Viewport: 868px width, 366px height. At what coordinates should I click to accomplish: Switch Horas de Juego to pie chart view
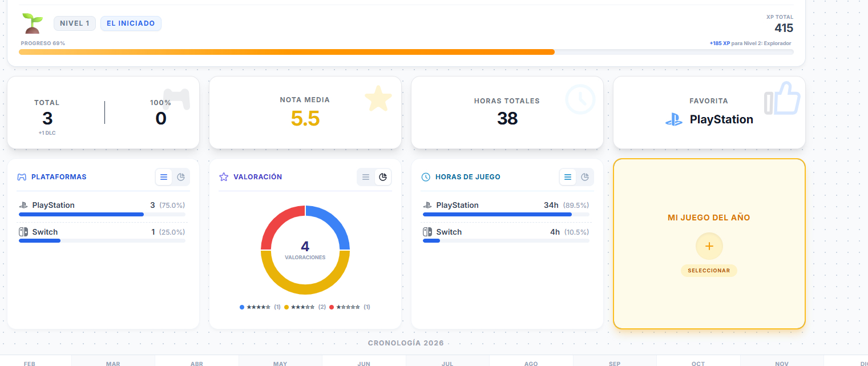(585, 177)
